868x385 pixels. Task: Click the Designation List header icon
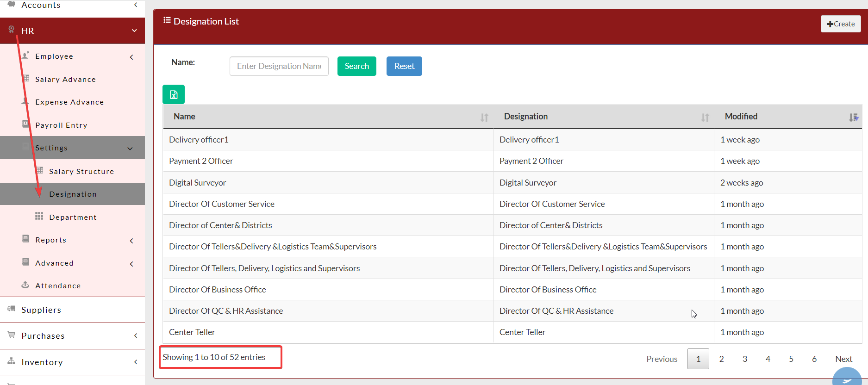[x=167, y=20]
